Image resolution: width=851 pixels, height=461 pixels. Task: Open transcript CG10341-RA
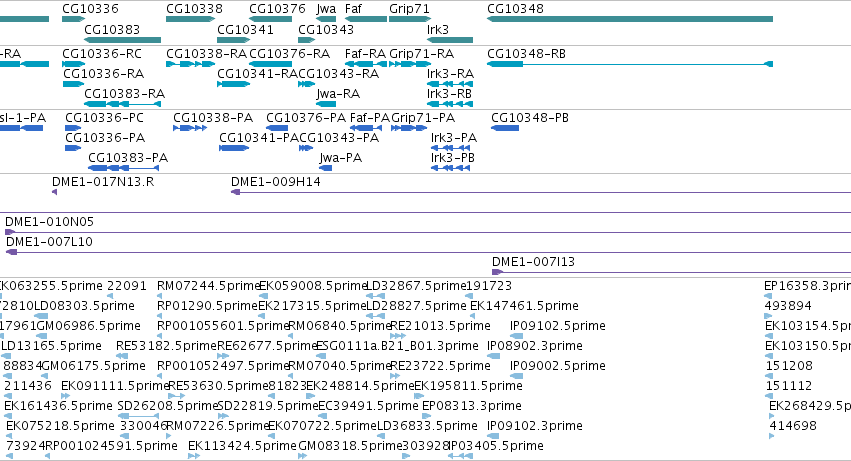pos(258,74)
